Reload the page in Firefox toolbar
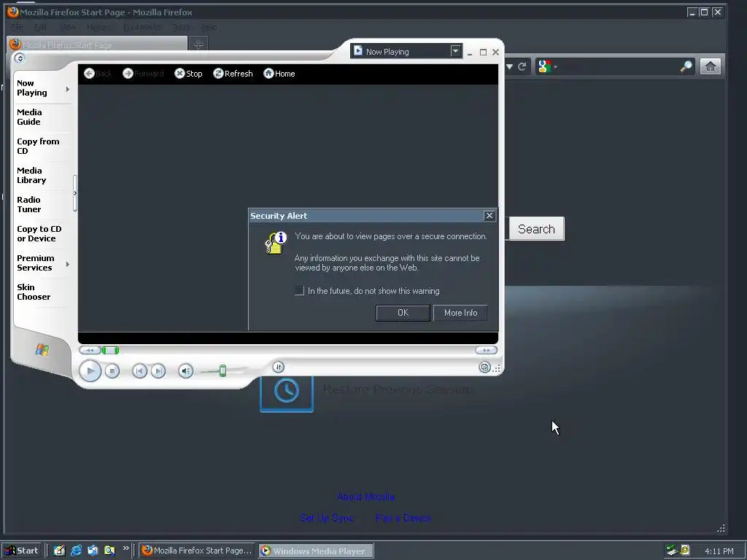The height and width of the screenshot is (560, 747). 522,66
